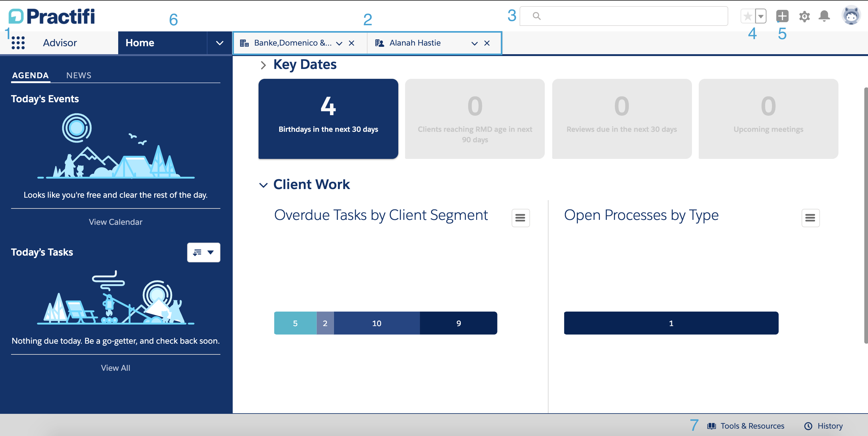Click the favorites star icon
The height and width of the screenshot is (436, 868).
748,16
